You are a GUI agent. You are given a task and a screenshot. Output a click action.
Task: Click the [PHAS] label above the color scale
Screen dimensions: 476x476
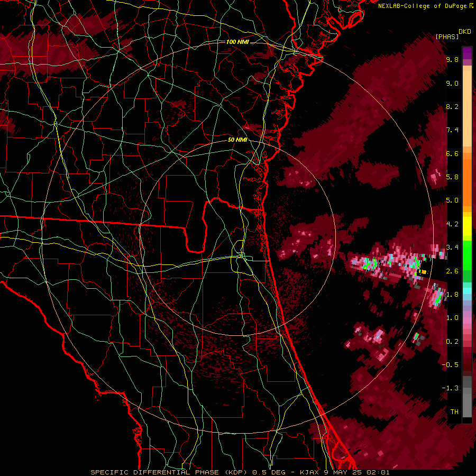point(447,36)
